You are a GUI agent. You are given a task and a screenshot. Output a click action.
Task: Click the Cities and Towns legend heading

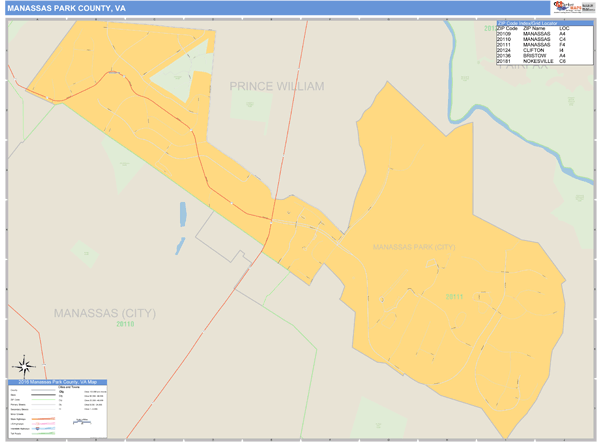(x=69, y=387)
